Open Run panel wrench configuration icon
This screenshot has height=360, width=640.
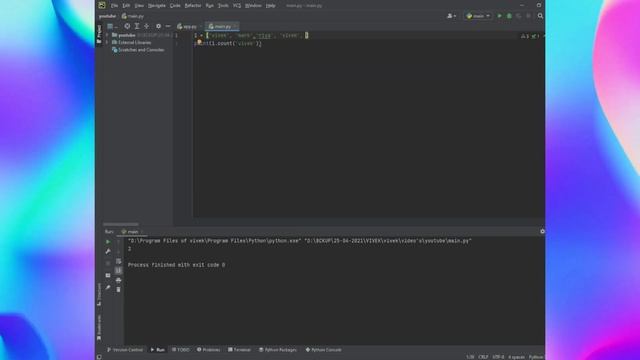(x=108, y=251)
